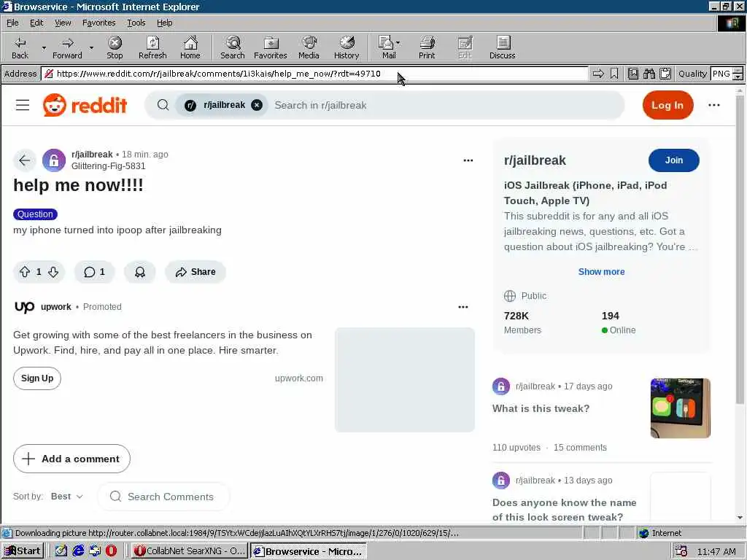Image resolution: width=747 pixels, height=560 pixels.
Task: Open the Media toolbar pane
Action: coord(309,47)
